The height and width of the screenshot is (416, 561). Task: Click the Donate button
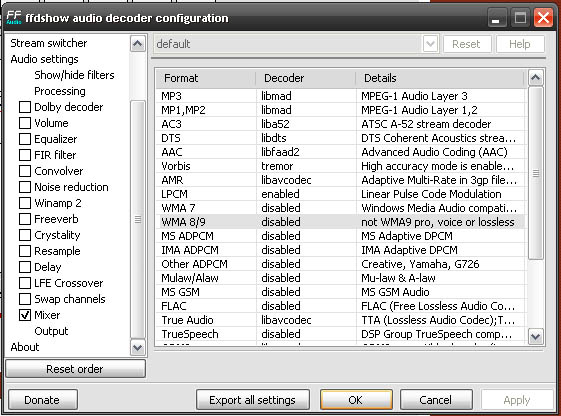click(x=43, y=400)
